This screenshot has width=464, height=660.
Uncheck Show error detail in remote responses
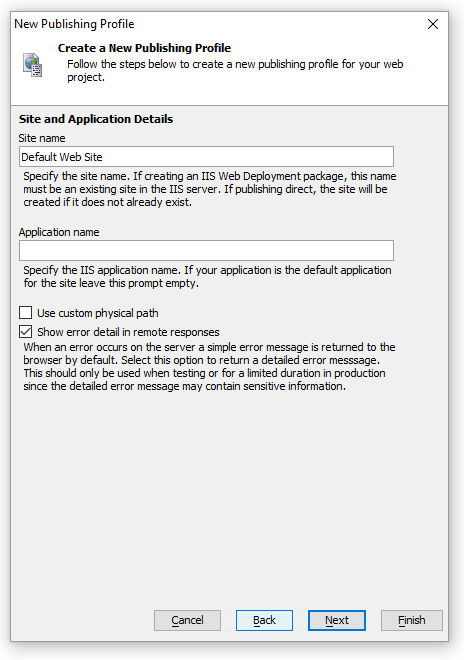(26, 332)
